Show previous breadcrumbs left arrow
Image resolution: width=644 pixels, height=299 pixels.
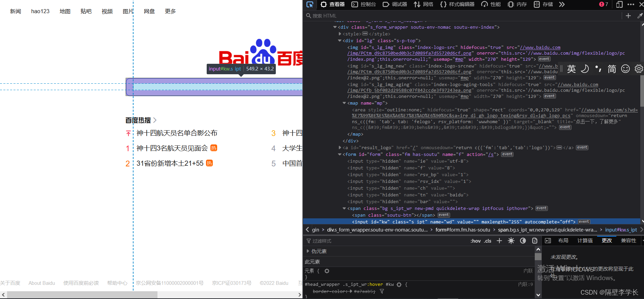coord(307,229)
